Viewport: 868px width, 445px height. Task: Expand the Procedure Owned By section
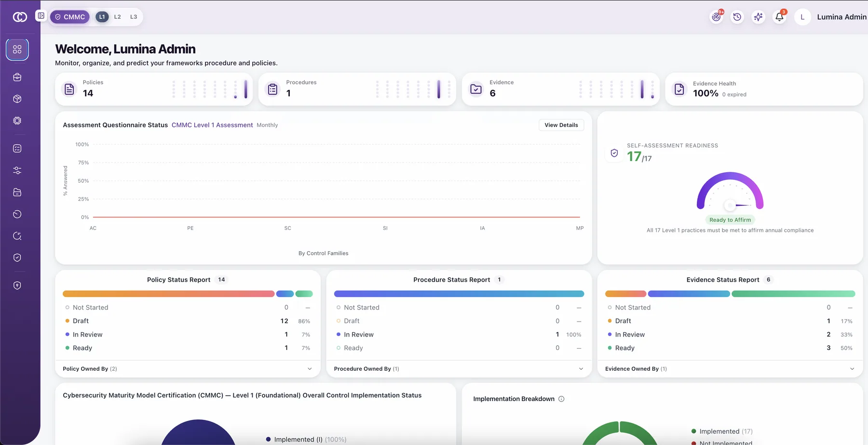tap(459, 369)
